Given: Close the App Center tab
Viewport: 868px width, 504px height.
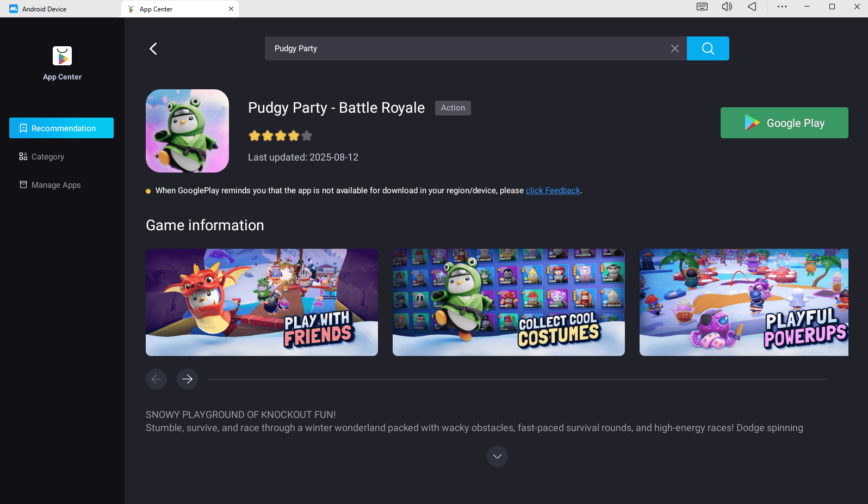Looking at the screenshot, I should coord(231,9).
